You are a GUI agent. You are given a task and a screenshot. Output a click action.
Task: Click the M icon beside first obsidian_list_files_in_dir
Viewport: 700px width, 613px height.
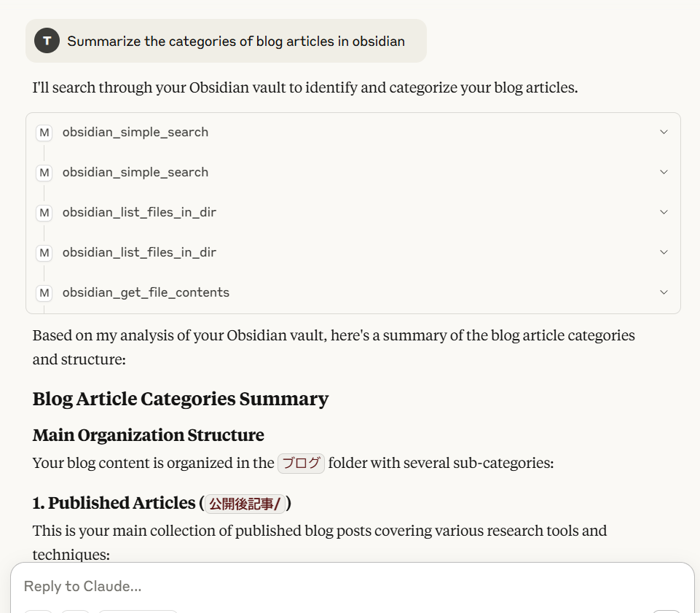(x=44, y=213)
